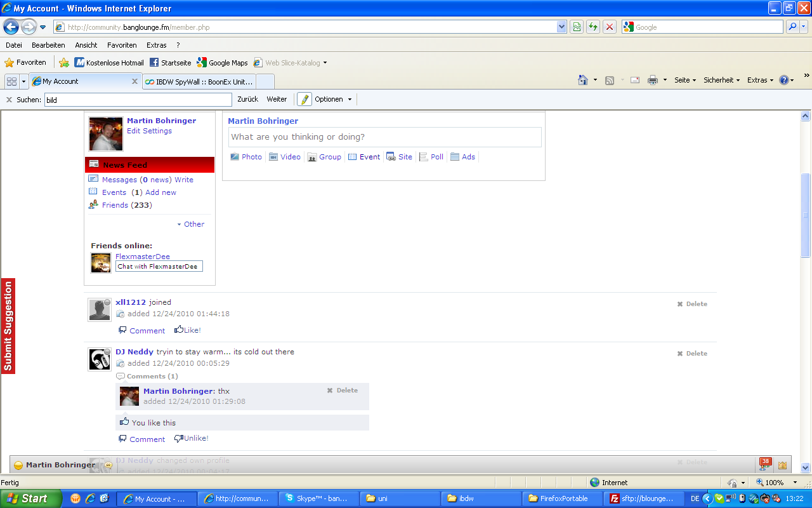Delete the xll1212 joined post

692,304
